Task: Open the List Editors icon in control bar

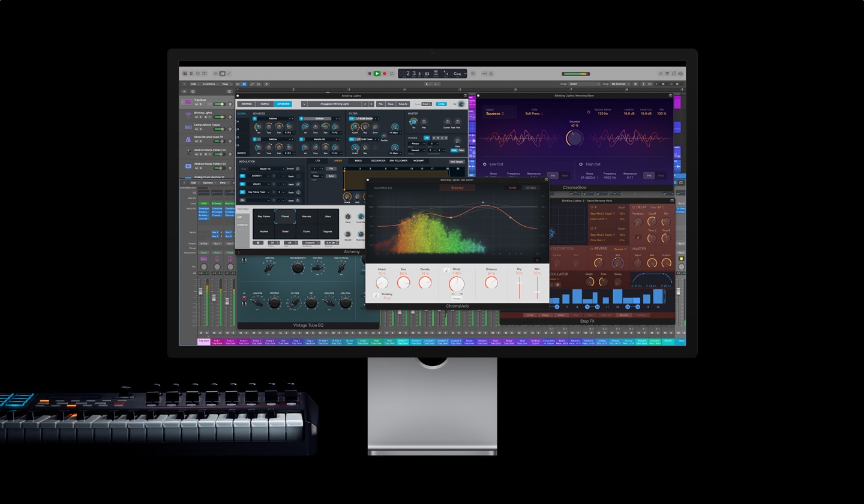Action: click(x=660, y=73)
